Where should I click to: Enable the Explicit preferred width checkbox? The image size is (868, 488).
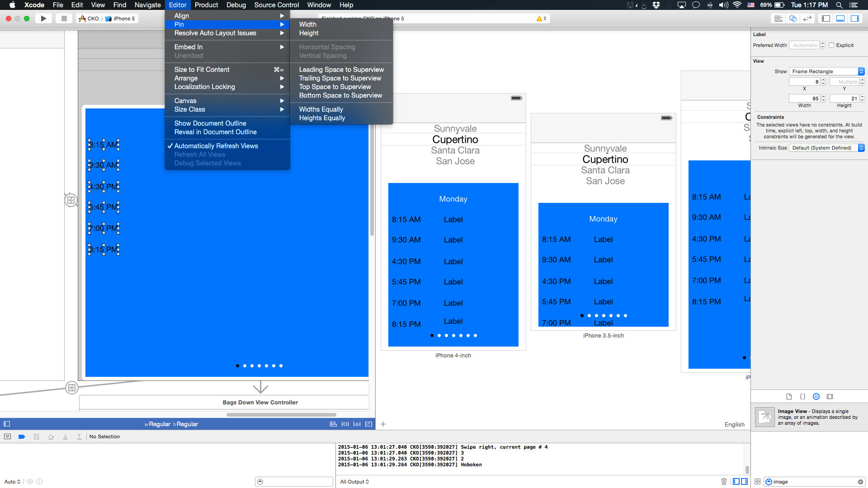[831, 45]
